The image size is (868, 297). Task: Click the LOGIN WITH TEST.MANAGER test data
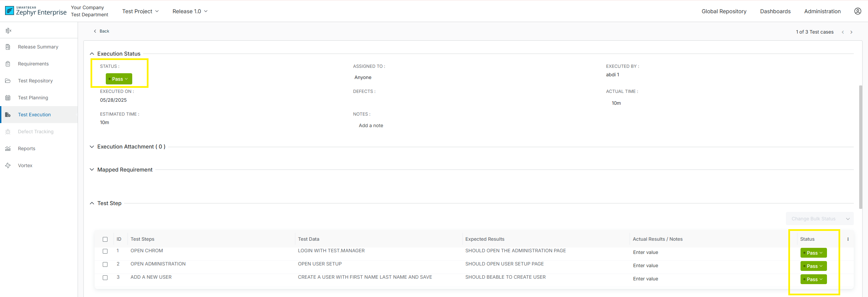[331, 251]
